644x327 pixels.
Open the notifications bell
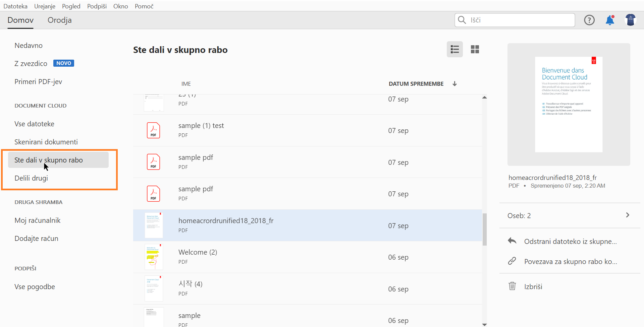[x=610, y=20]
